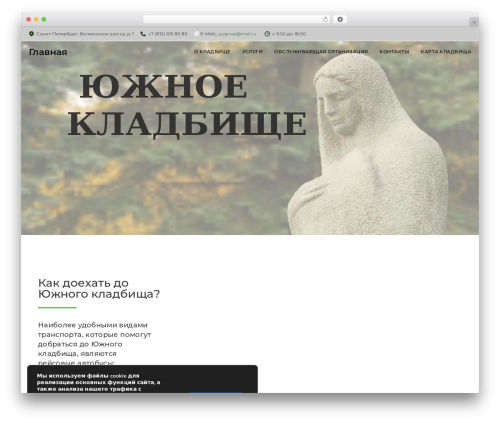Go to the 'Главная' home link
This screenshot has width=500, height=423.
point(48,52)
